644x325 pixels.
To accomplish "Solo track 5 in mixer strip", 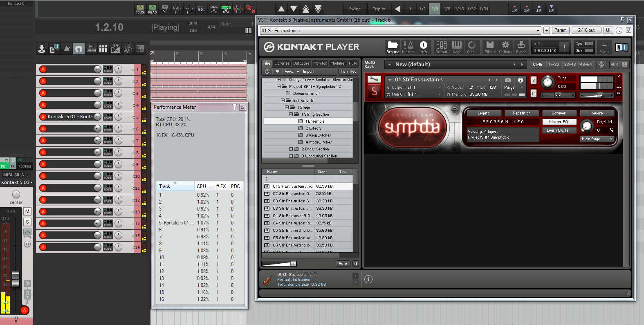I will click(27, 222).
